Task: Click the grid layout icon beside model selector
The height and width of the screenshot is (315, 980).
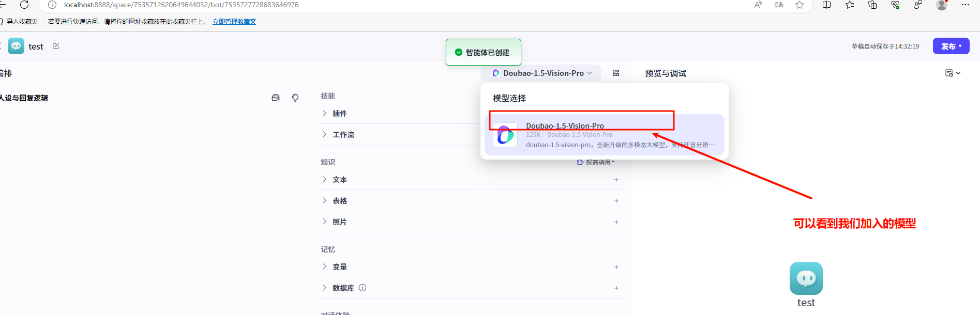Action: (616, 73)
